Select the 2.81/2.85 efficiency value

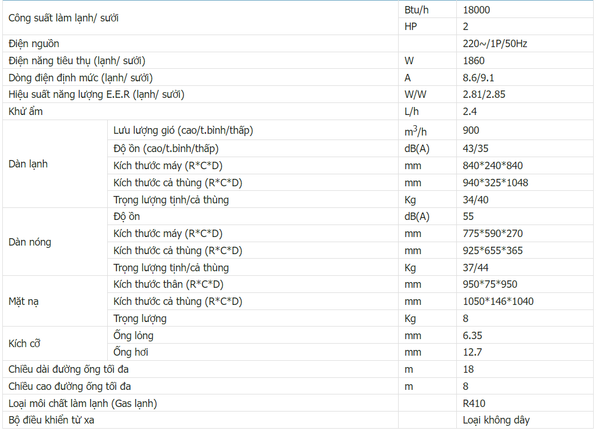click(481, 94)
